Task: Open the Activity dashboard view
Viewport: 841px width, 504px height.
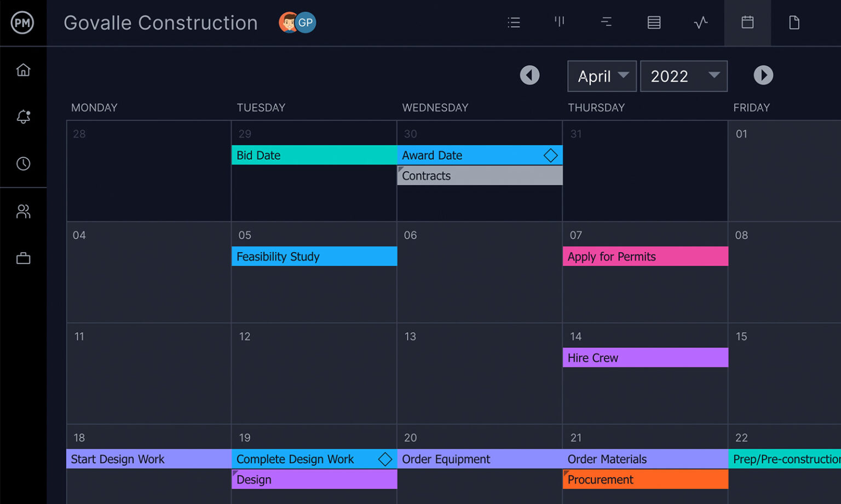Action: [x=701, y=22]
